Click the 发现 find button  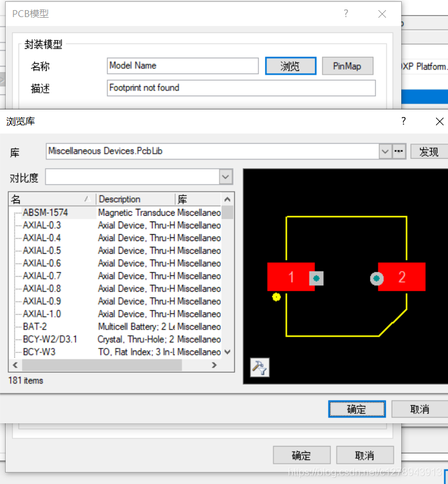pos(429,151)
